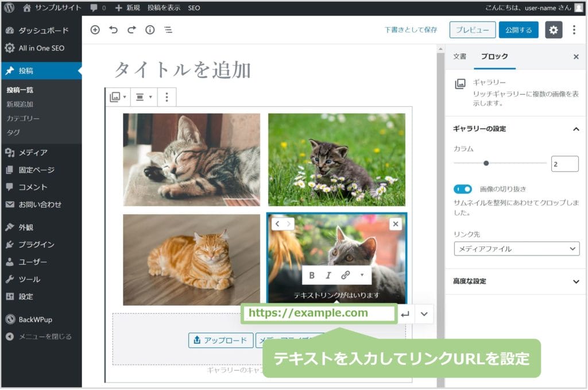Open the content info icon
Image resolution: width=588 pixels, height=390 pixels.
tap(150, 30)
